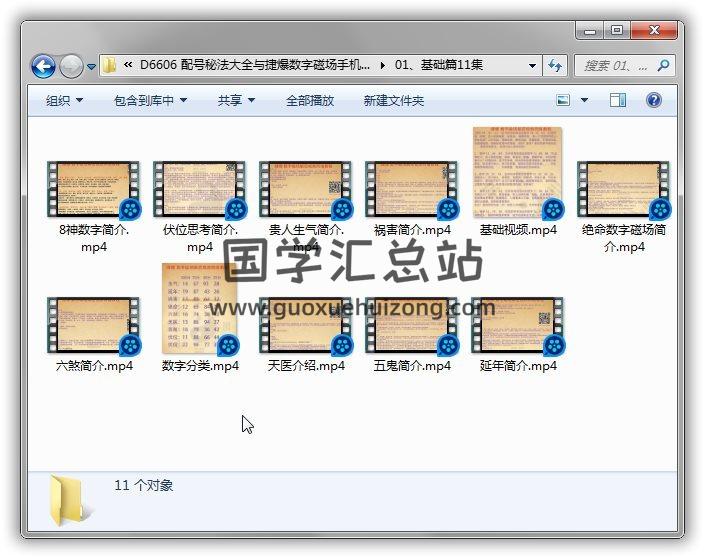Select the 天医介绍.mp4 video thumbnail
The image size is (705, 559).
306,325
